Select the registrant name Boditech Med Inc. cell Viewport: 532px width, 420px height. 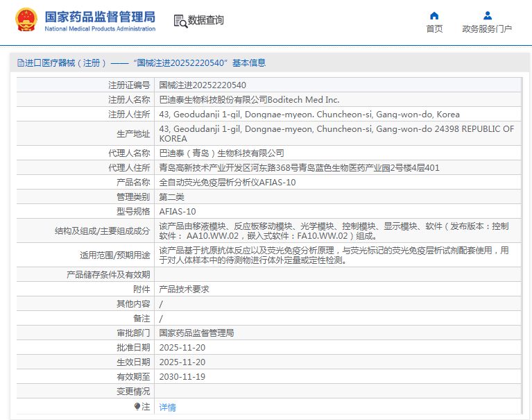249,100
